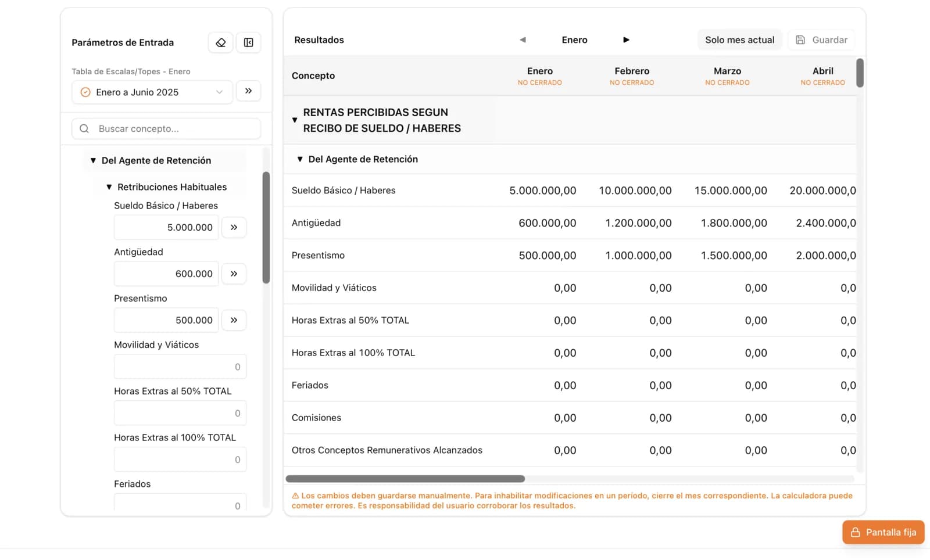Screen dimensions: 930x560
Task: Propagate Sueldo Básico value with double-arrow button
Action: 234,227
